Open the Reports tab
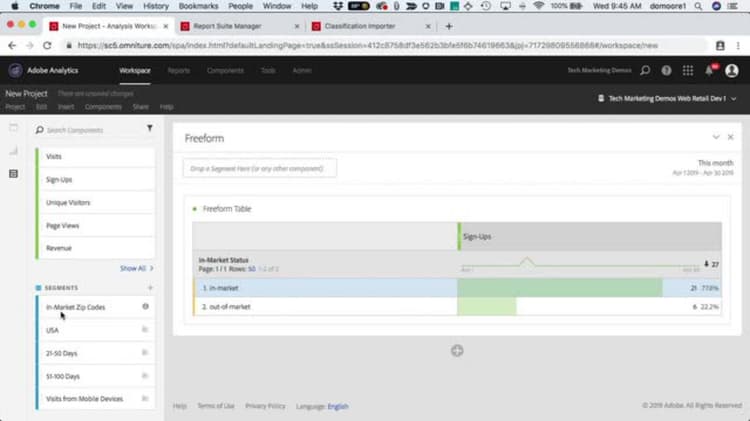This screenshot has width=750, height=421. tap(178, 70)
